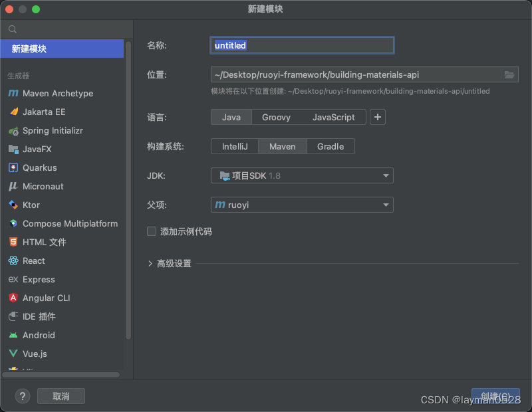Click the 取消 cancel button
This screenshot has width=532, height=412.
pos(61,396)
